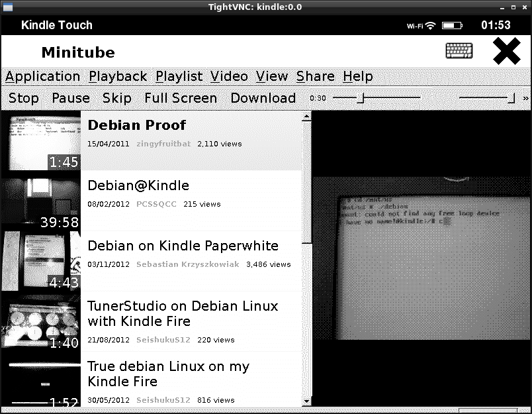Click the 01:53 clock
The image size is (532, 414).
[x=496, y=25]
